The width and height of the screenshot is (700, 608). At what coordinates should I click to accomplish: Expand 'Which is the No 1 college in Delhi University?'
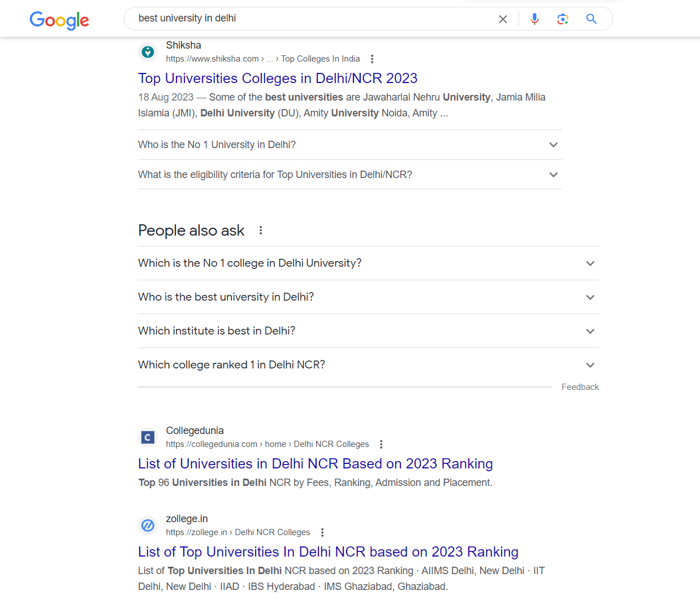pos(368,263)
